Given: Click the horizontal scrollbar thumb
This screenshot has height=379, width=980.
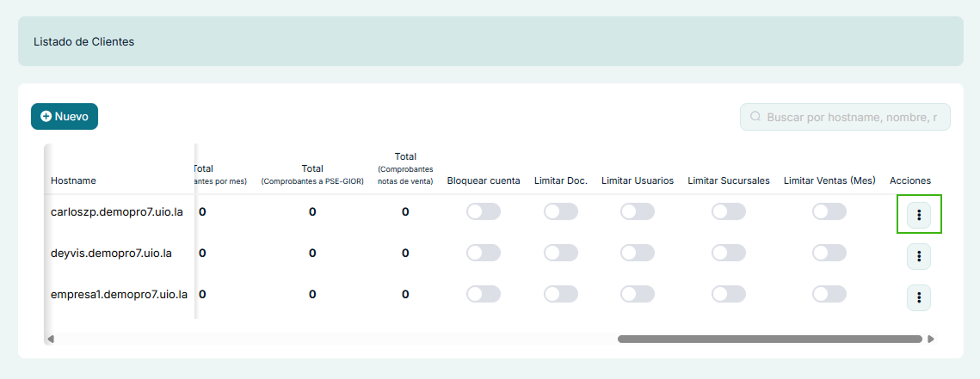Looking at the screenshot, I should [x=769, y=339].
